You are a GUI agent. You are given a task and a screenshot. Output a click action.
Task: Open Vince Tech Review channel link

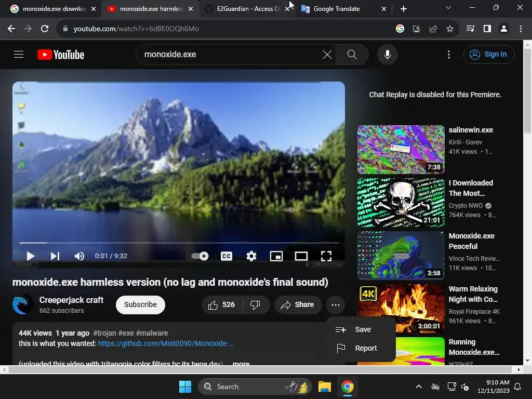(x=474, y=259)
